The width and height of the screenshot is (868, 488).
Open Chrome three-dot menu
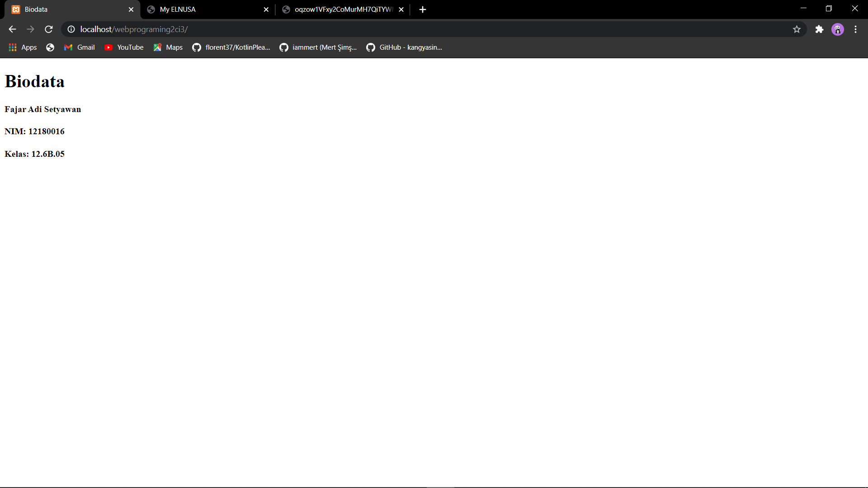(855, 29)
